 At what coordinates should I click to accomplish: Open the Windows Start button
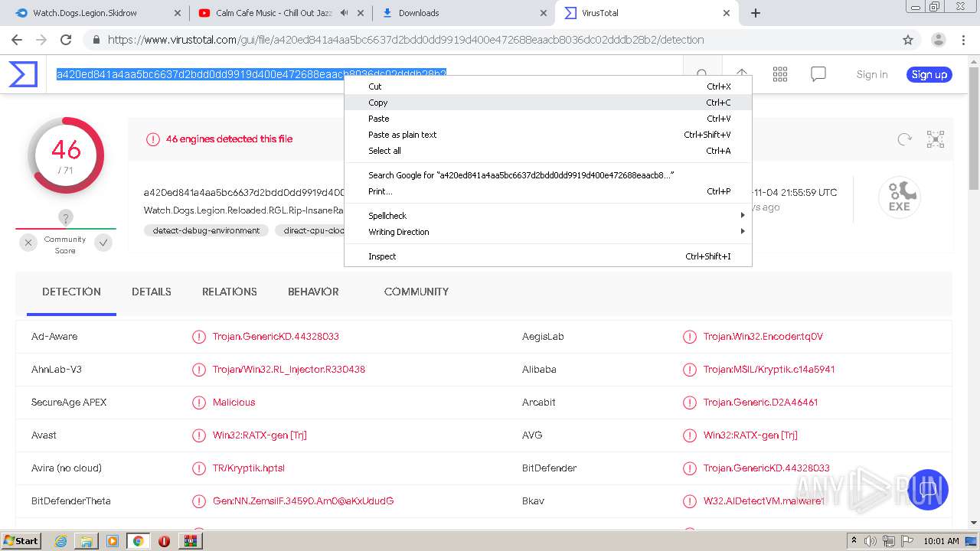coord(21,540)
